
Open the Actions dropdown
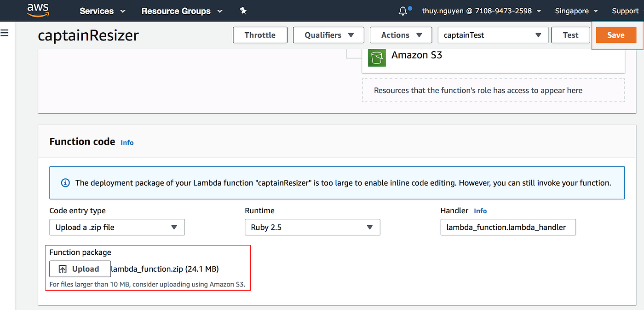point(401,35)
